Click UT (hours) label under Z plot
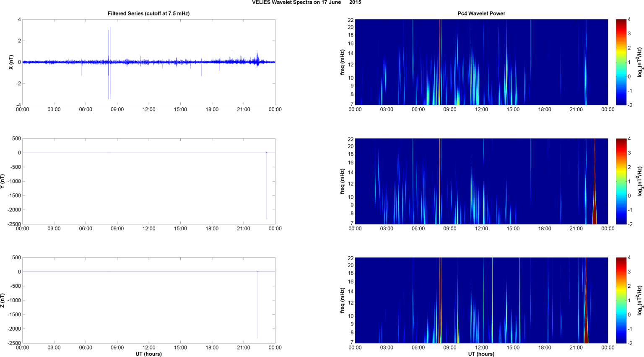 [148, 354]
